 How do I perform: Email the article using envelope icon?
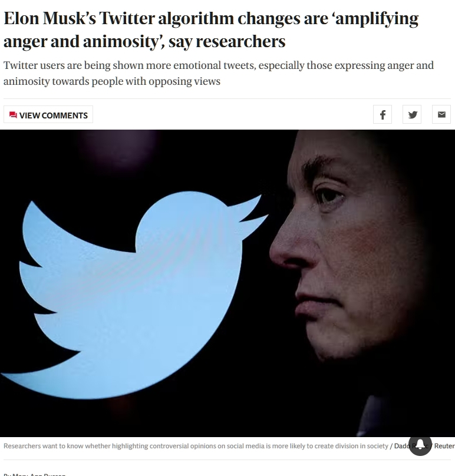point(441,114)
